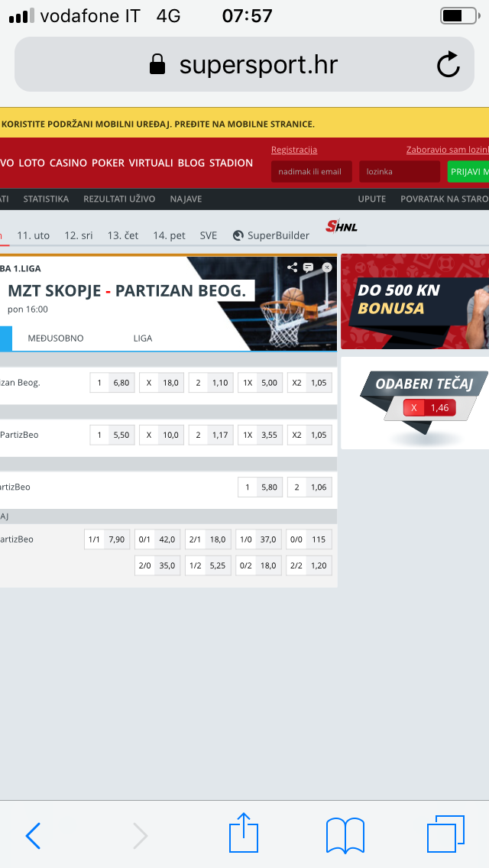This screenshot has height=868, width=489.
Task: Select the 12. sri date tab
Action: tap(79, 235)
